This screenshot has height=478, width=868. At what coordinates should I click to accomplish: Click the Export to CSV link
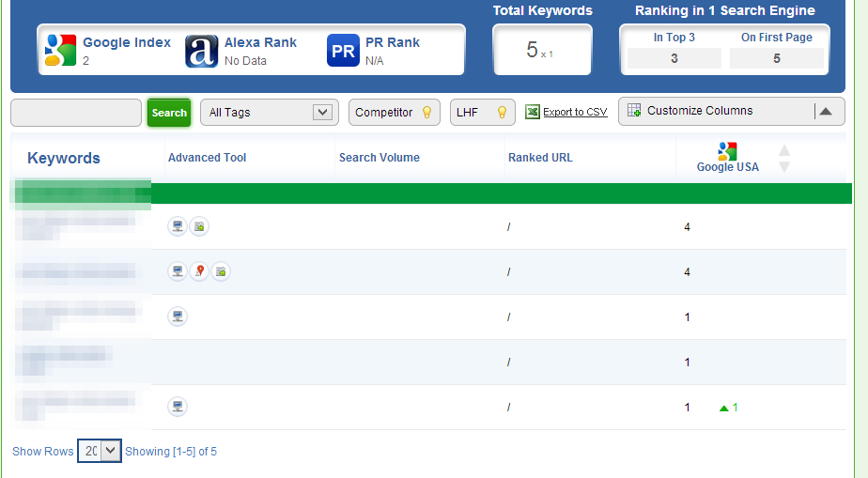575,112
